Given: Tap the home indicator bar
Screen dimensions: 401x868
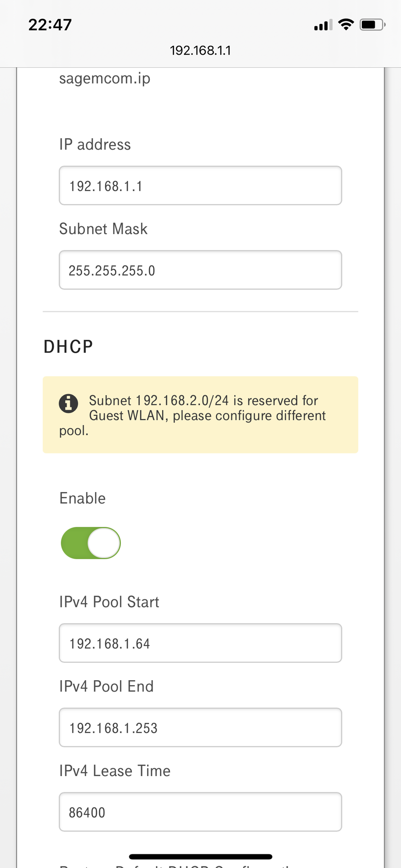Looking at the screenshot, I should coord(200,857).
